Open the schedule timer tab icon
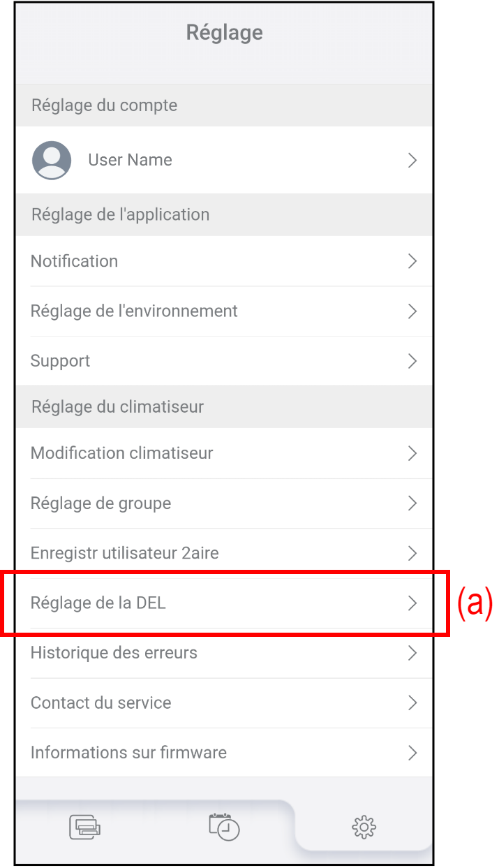Image resolution: width=499 pixels, height=868 pixels. (224, 827)
